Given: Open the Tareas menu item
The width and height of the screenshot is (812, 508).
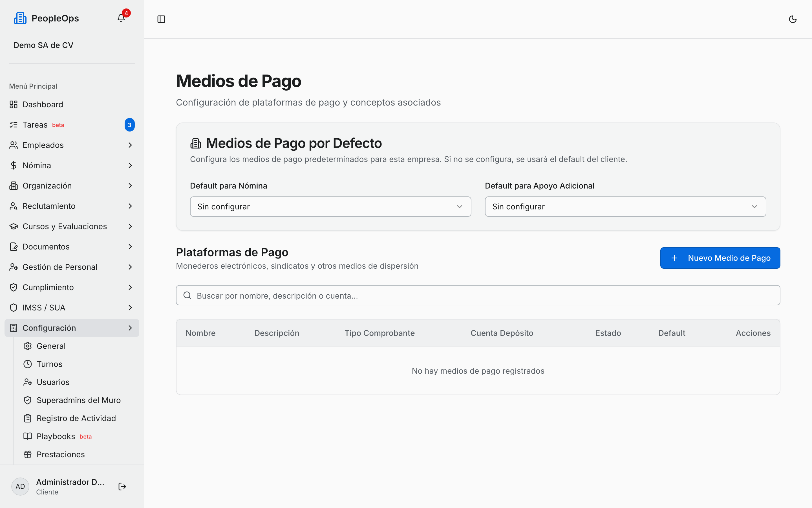Looking at the screenshot, I should [x=72, y=125].
